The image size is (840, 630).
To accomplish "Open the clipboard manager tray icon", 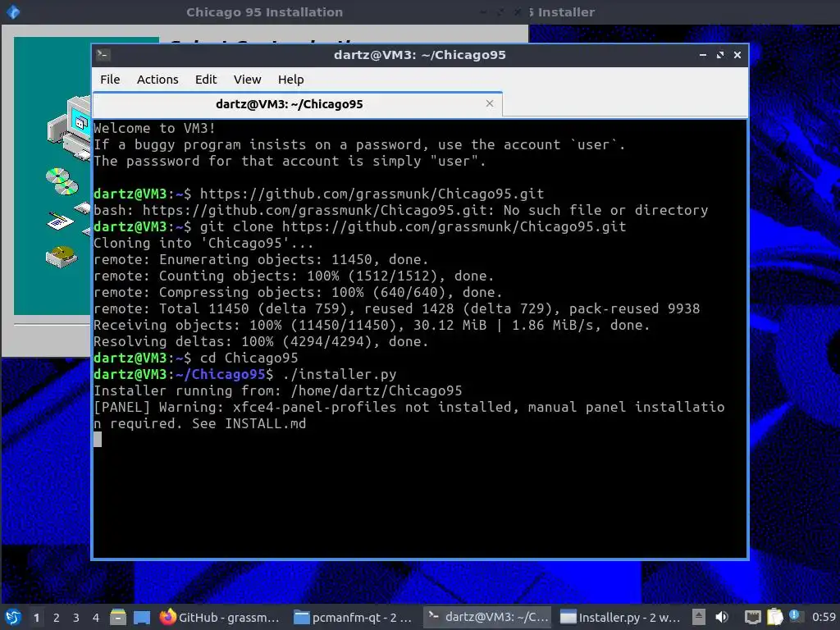I will [774, 617].
